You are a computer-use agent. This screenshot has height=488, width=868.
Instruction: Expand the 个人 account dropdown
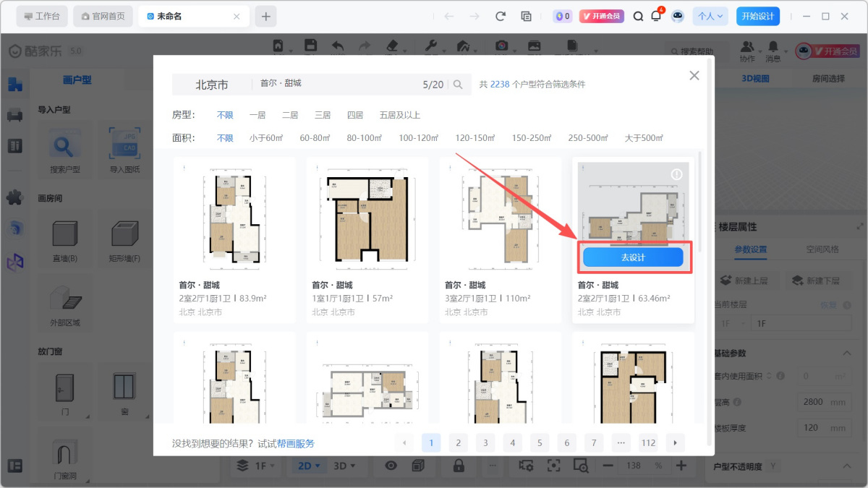(x=710, y=16)
